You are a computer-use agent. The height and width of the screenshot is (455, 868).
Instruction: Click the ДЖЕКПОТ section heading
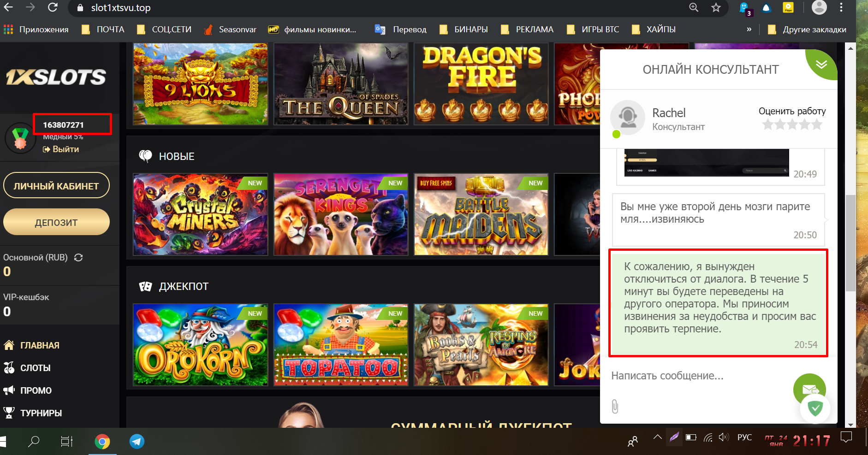pyautogui.click(x=184, y=287)
